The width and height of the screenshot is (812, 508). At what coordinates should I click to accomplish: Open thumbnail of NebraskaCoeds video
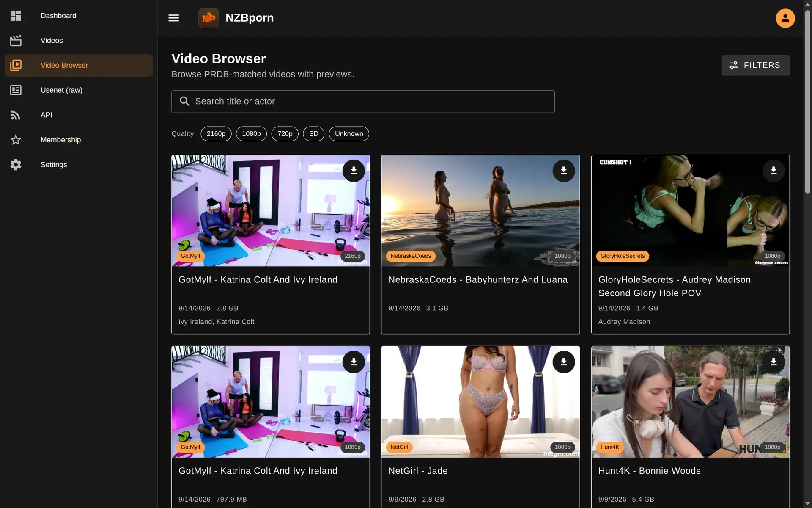coord(480,211)
